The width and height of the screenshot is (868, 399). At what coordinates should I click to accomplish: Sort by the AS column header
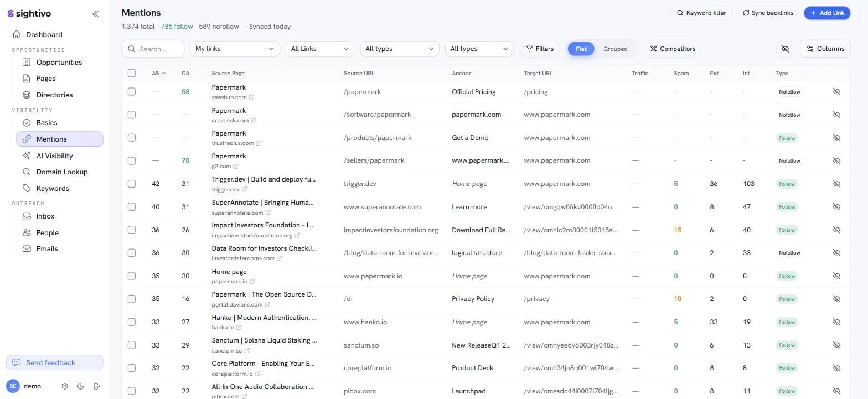(x=158, y=73)
